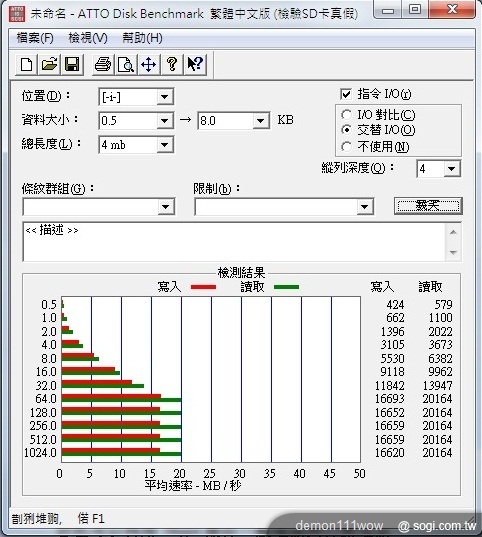Image resolution: width=482 pixels, height=537 pixels.
Task: Click the 平均速率 - MB / 秒 axis label
Action: [193, 486]
